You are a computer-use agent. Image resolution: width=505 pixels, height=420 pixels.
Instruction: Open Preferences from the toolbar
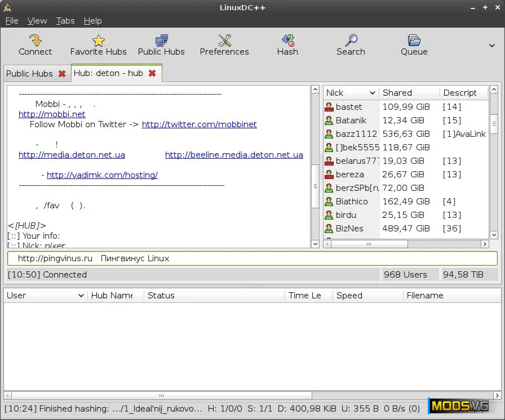tap(224, 44)
